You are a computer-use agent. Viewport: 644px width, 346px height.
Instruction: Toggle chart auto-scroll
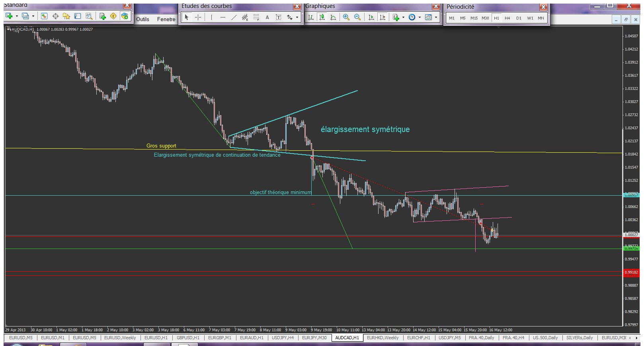(371, 17)
